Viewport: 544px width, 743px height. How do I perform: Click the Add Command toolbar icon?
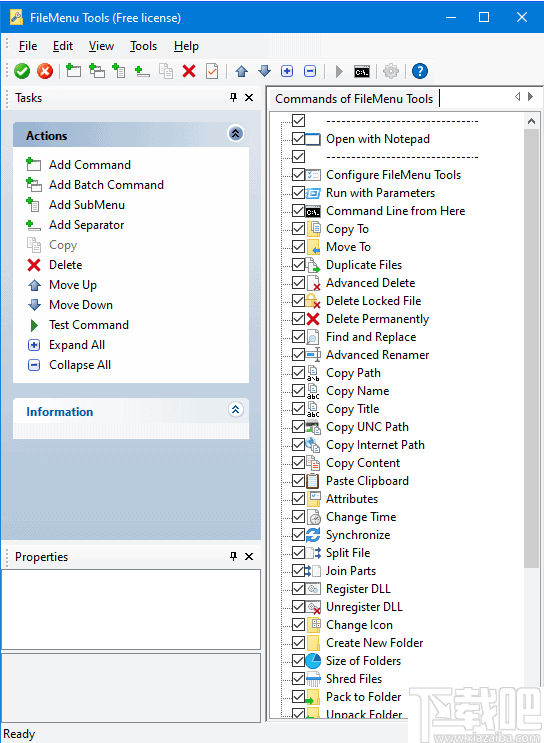point(73,71)
